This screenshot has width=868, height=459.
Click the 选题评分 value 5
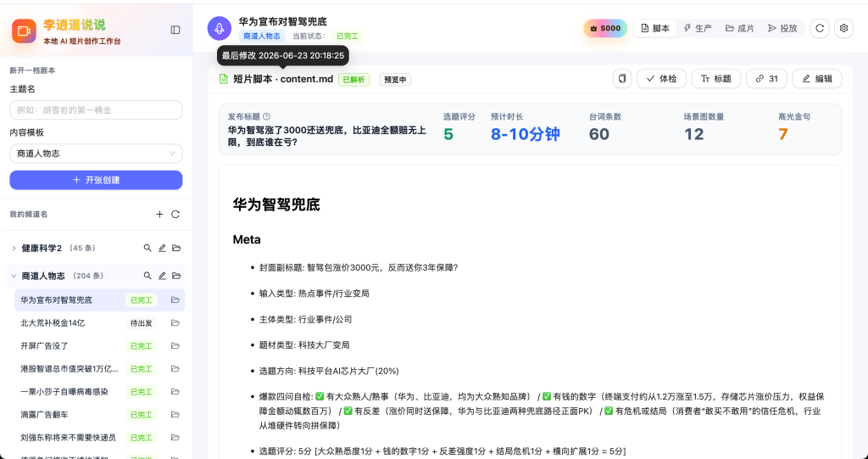coord(448,134)
